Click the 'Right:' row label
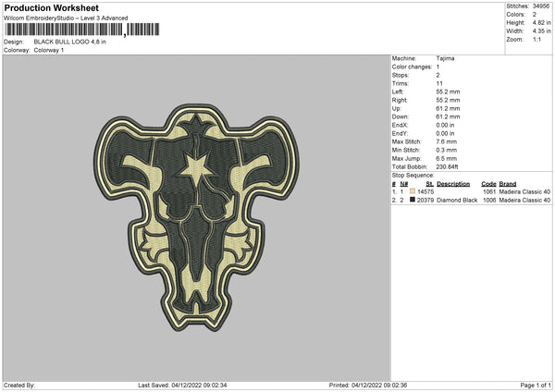Viewport: 555px width, 392px height. 400,100
